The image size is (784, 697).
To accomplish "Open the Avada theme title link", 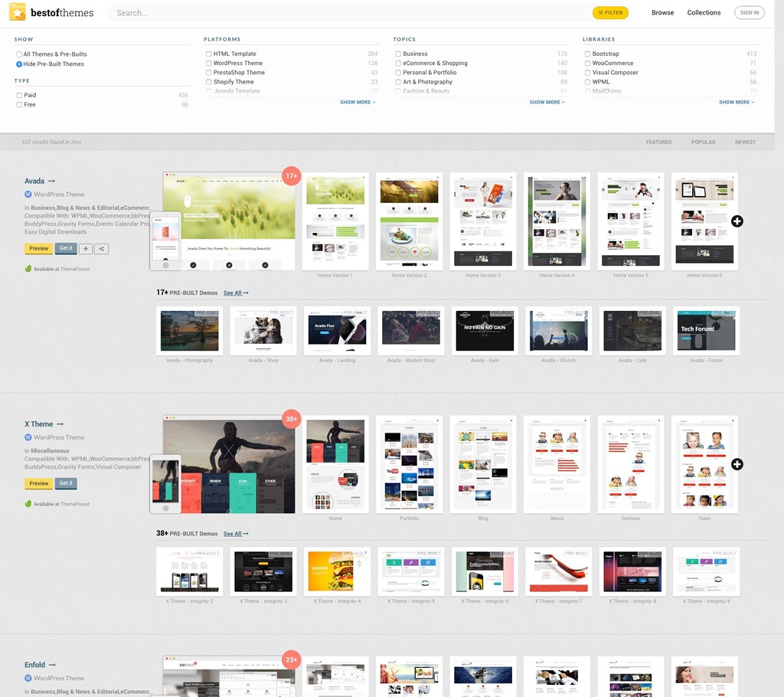I will (34, 181).
